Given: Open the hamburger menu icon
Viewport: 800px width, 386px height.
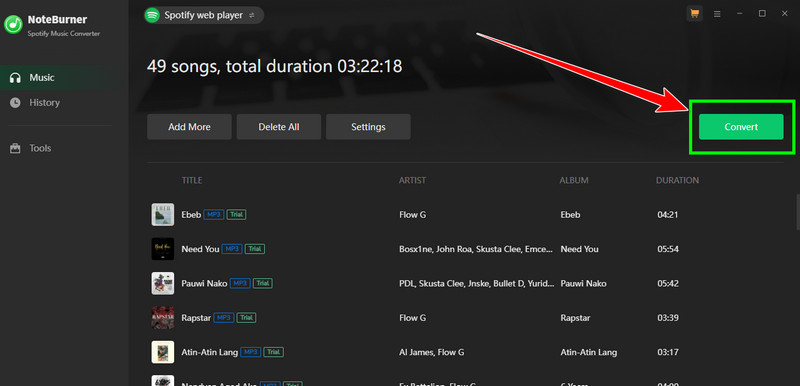Looking at the screenshot, I should coord(717,14).
